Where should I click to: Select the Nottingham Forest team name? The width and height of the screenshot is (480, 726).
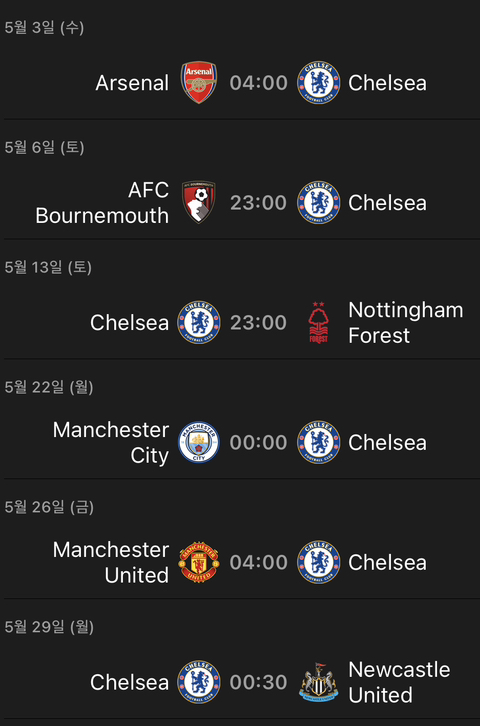tap(405, 323)
